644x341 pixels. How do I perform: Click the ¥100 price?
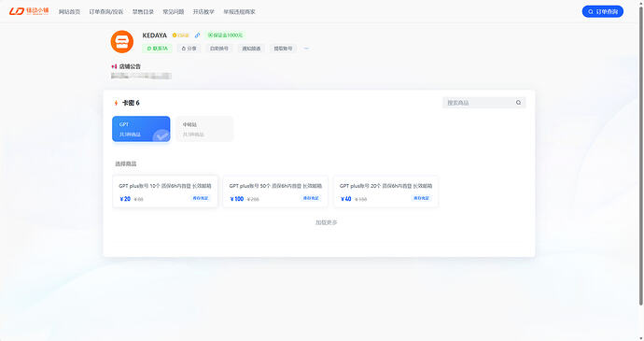(x=237, y=199)
